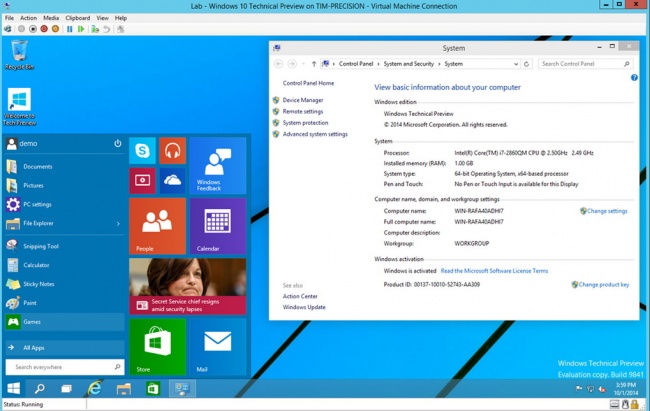Open the OneDrive tile
The height and width of the screenshot is (411, 650).
(172, 180)
